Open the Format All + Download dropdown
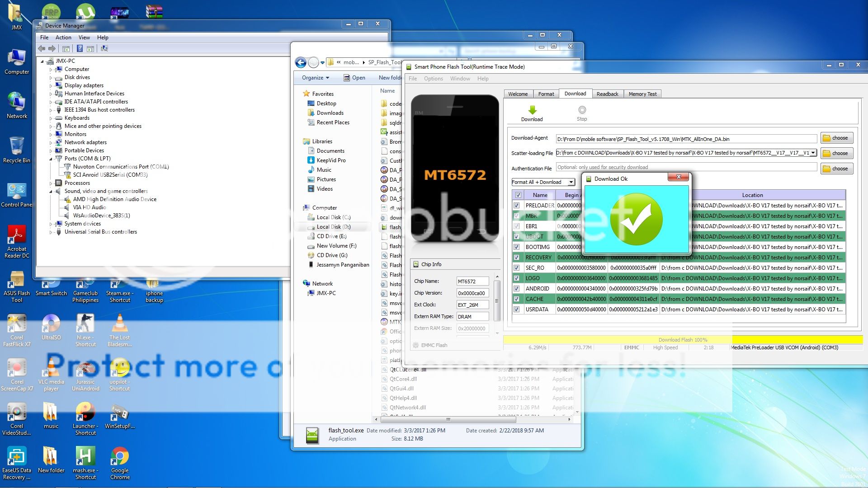 (571, 182)
